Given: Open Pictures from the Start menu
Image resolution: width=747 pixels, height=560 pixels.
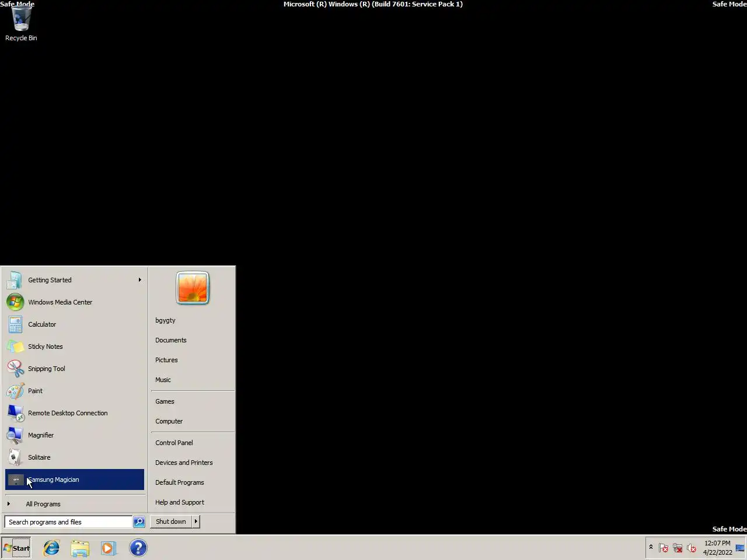Looking at the screenshot, I should 166,360.
